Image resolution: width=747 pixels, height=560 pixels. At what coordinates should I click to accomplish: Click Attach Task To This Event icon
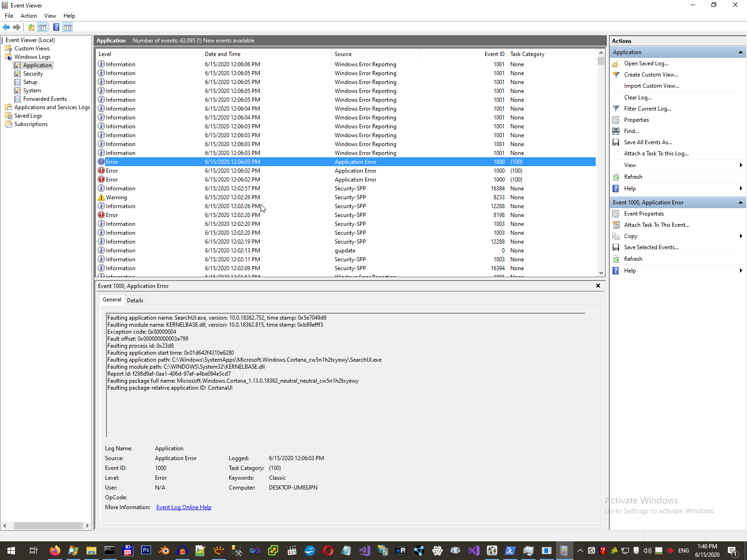[x=616, y=225]
